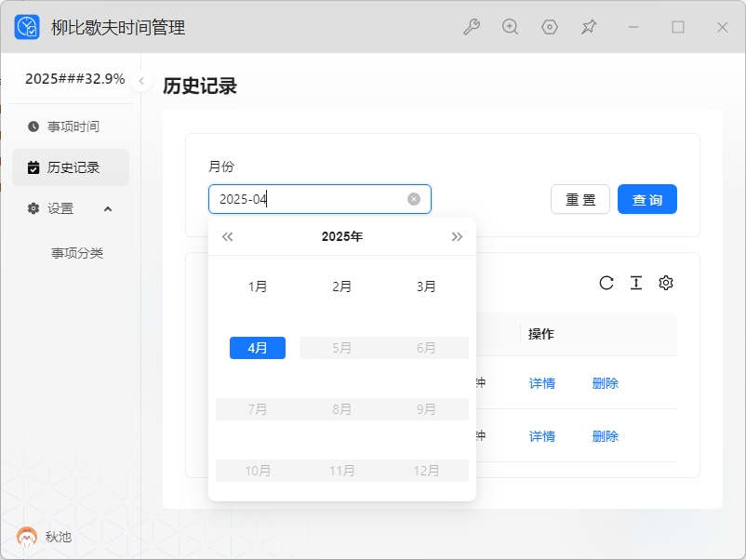Click the zoom-in magnifier icon
The width and height of the screenshot is (746, 560).
pos(510,27)
